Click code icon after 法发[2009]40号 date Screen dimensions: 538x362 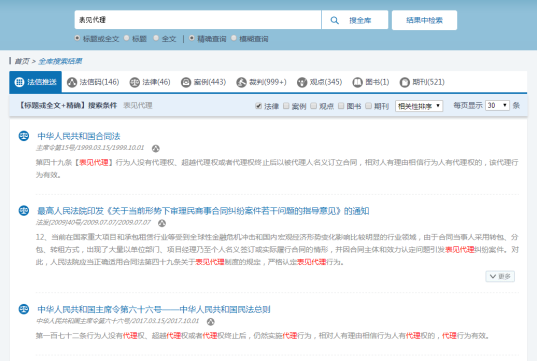coord(162,223)
